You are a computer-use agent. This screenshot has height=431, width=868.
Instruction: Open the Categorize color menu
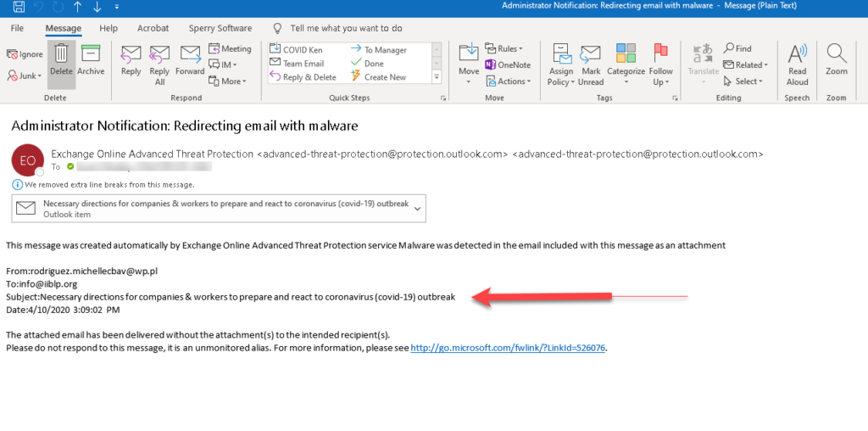pyautogui.click(x=626, y=64)
